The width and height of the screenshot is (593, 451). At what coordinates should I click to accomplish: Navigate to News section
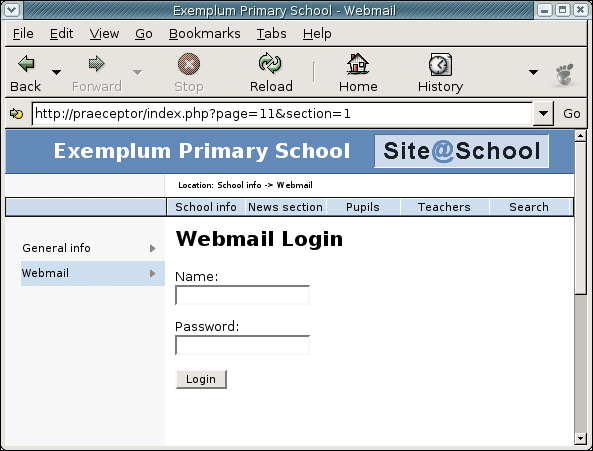[x=285, y=207]
